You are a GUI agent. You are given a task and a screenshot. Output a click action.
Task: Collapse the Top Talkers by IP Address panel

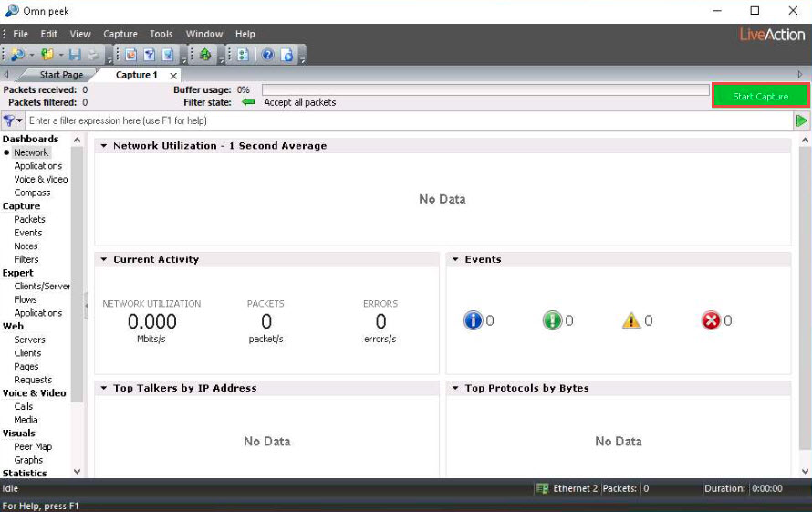[x=104, y=388]
